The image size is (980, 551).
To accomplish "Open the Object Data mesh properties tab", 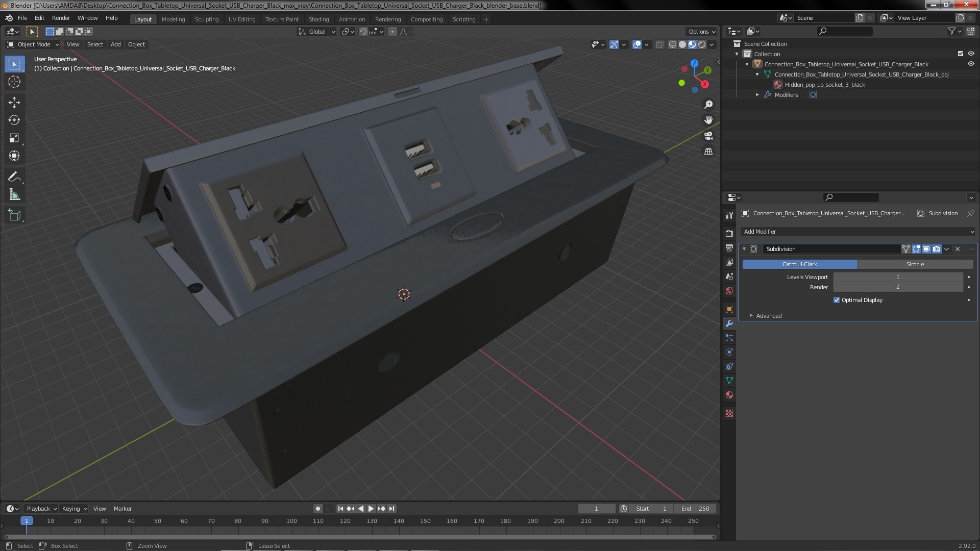I will (x=729, y=381).
